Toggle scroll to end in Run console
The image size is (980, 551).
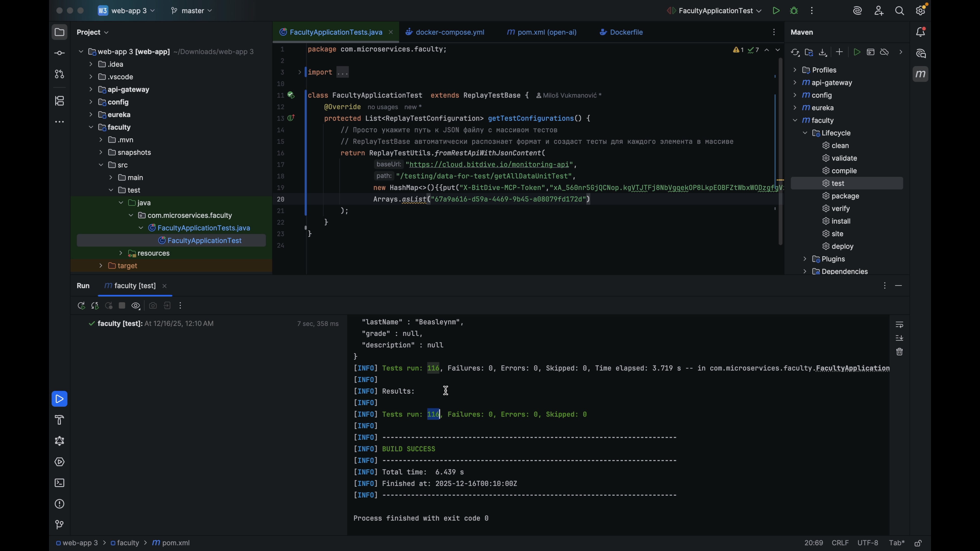pos(900,338)
